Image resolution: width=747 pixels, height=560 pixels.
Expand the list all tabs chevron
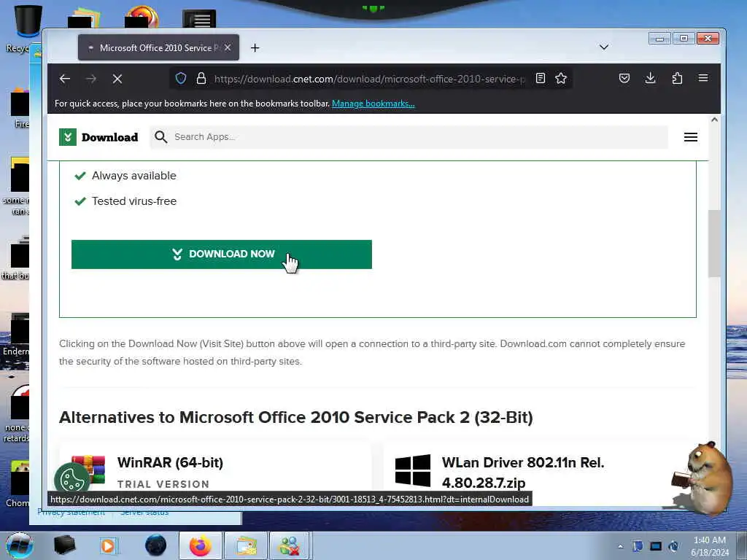(603, 47)
